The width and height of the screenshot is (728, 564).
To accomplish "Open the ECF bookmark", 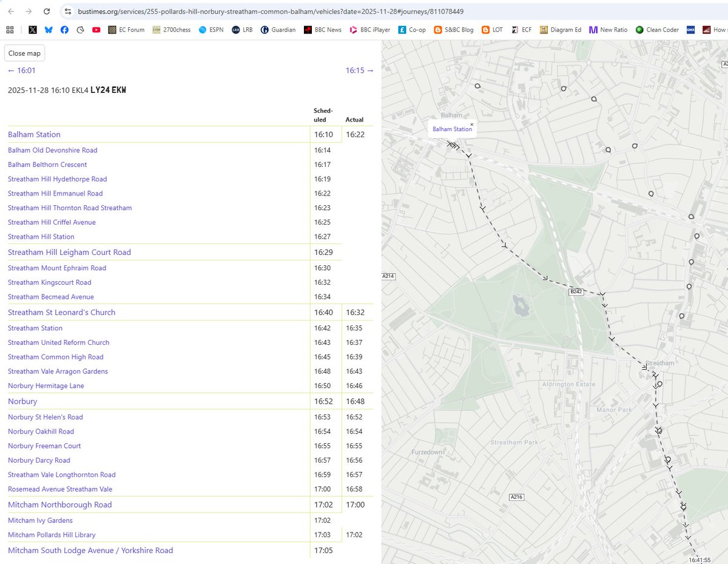I will 522,29.
